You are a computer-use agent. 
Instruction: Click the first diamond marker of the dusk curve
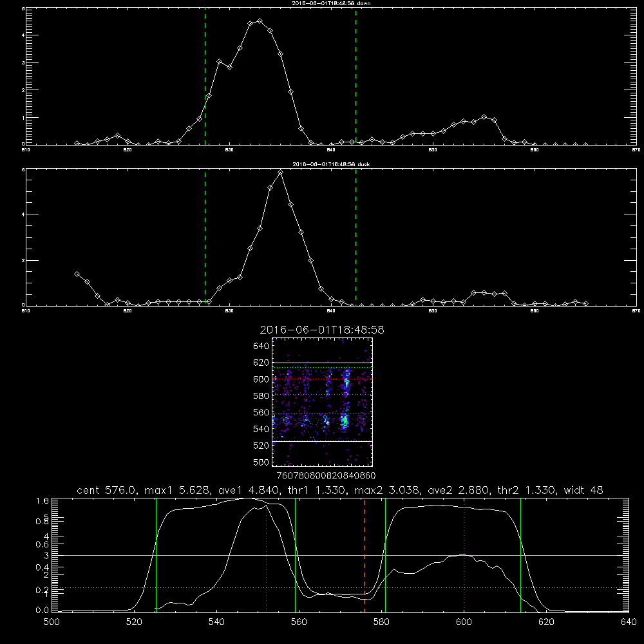(x=77, y=274)
